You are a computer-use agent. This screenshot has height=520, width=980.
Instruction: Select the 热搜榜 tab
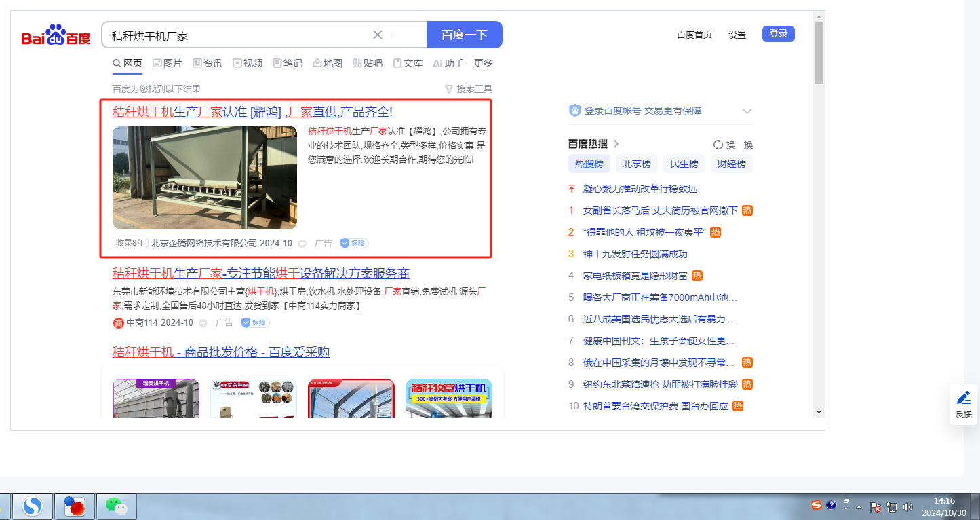[x=589, y=164]
